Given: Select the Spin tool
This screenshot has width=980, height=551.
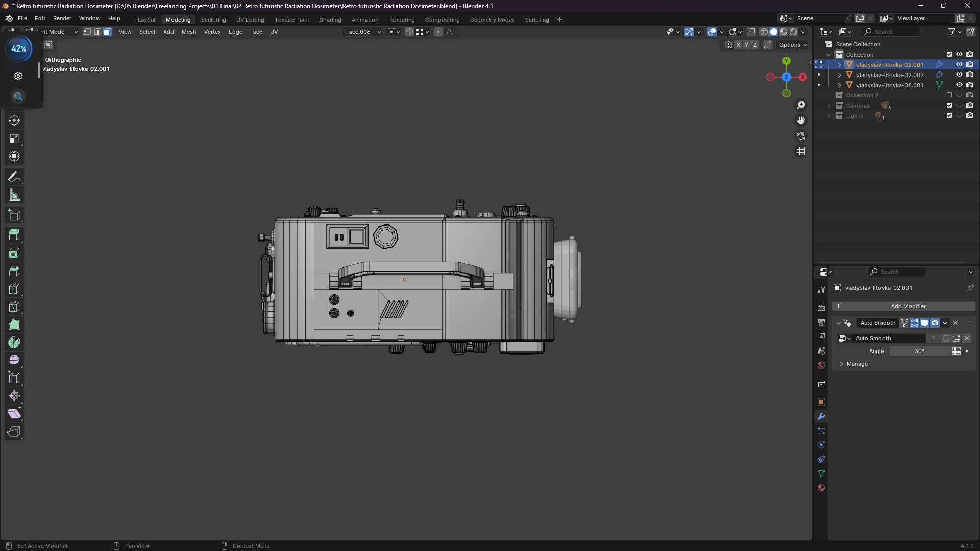Looking at the screenshot, I should (x=14, y=342).
